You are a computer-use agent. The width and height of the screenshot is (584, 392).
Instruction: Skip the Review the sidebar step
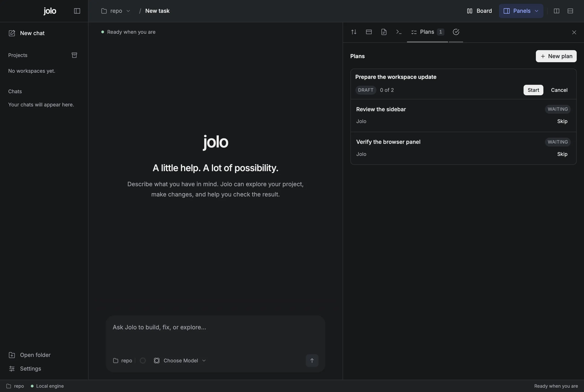(562, 121)
